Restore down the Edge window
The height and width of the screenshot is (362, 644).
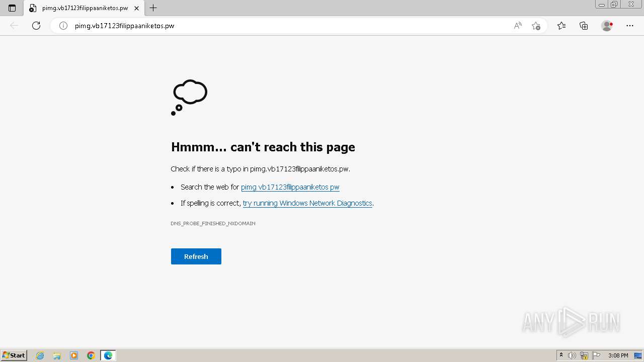(x=614, y=5)
